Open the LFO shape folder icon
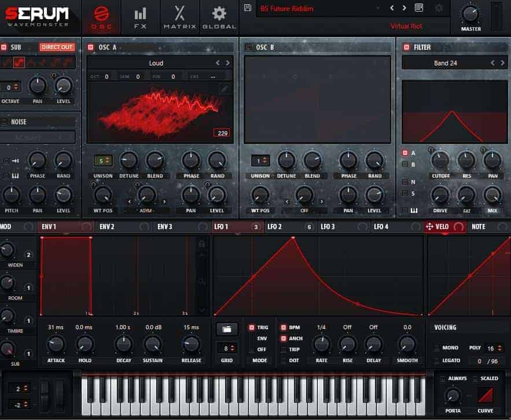 (227, 329)
